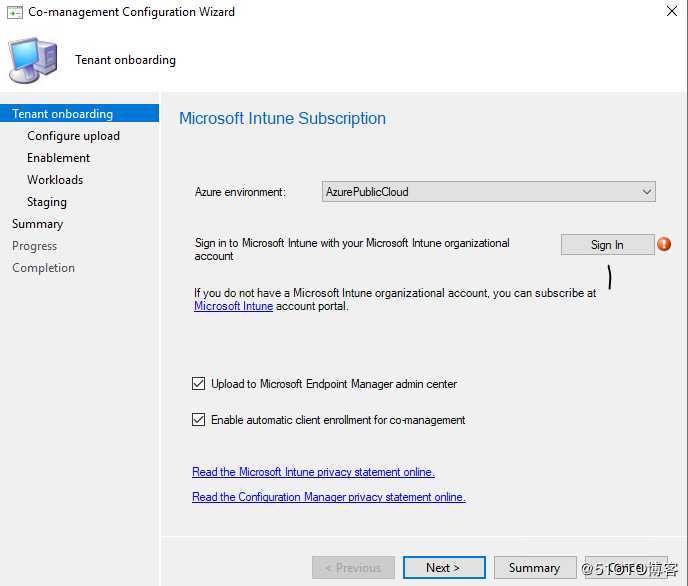Image resolution: width=688 pixels, height=586 pixels.
Task: Click Completion in the left navigation
Action: [x=43, y=268]
